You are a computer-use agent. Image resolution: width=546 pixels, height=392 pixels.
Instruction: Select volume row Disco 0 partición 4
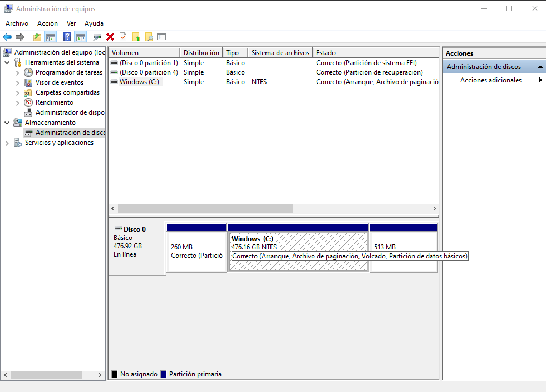click(274, 72)
